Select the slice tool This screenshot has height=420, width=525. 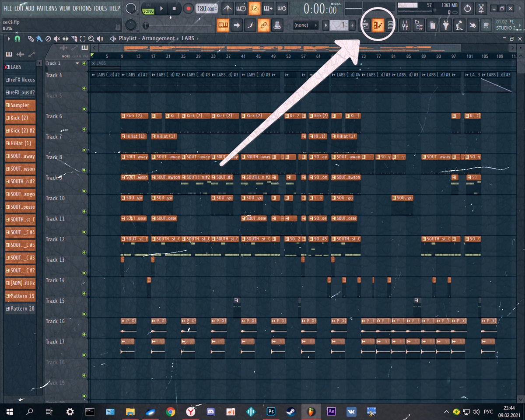click(x=74, y=38)
